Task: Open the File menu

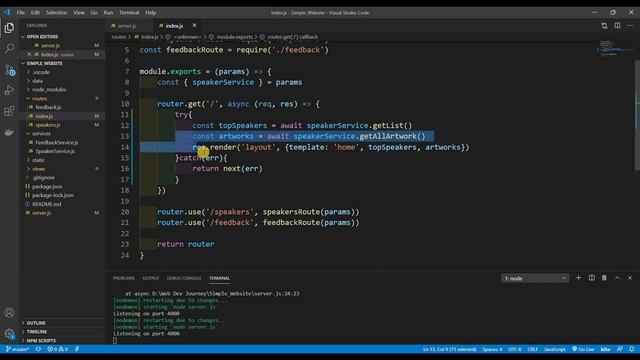Action: click(x=20, y=13)
